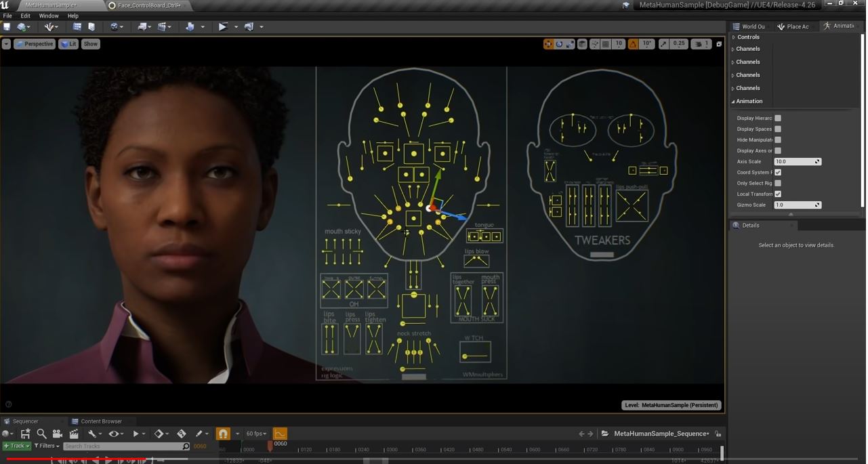This screenshot has height=464, width=868.
Task: Click the Sequencer camera icon
Action: point(58,434)
